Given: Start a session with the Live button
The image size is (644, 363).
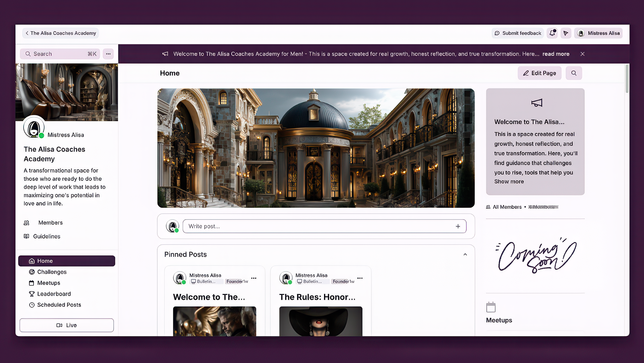Looking at the screenshot, I should point(67,325).
